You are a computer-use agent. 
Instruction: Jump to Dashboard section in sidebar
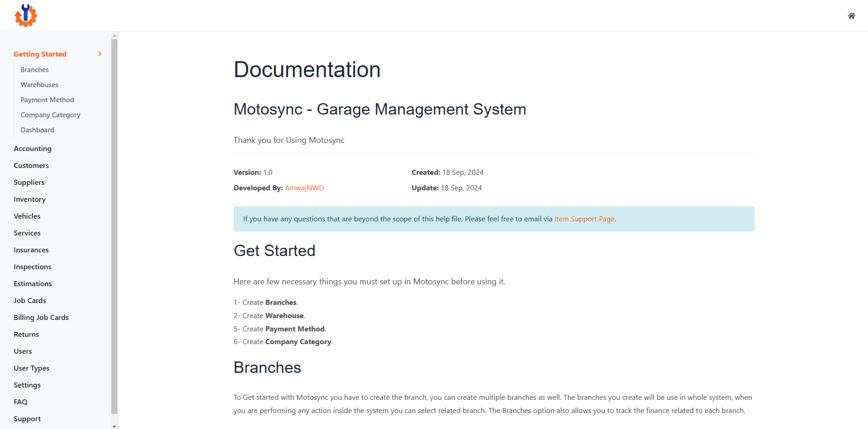pos(37,130)
